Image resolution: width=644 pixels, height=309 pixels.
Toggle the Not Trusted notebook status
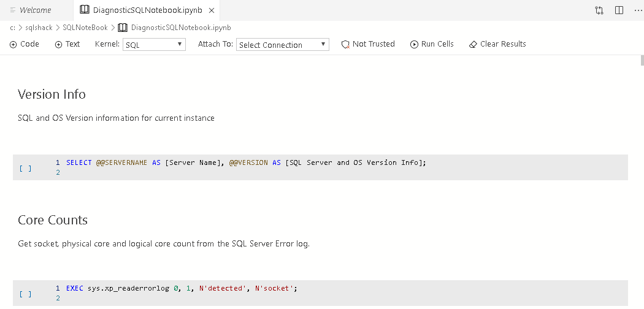368,44
